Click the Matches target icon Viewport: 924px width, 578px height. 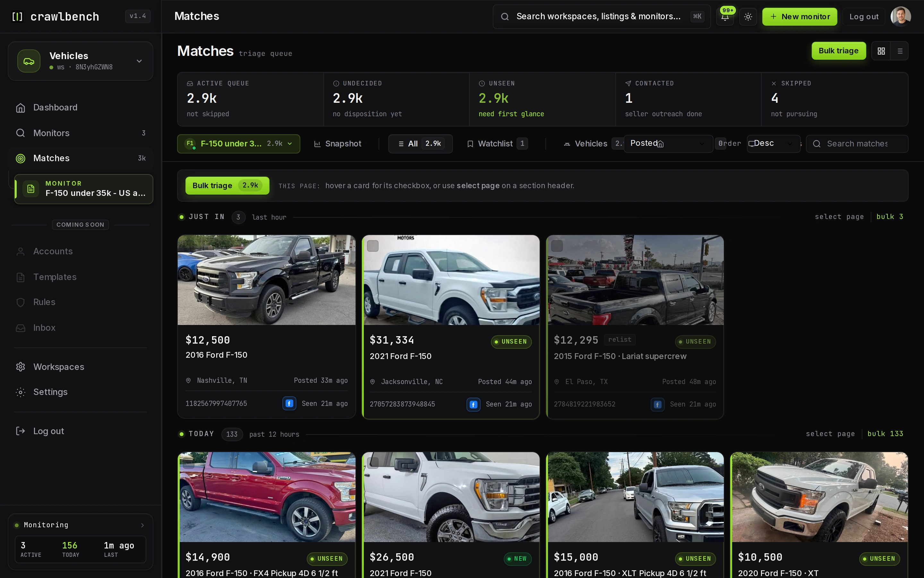coord(21,158)
